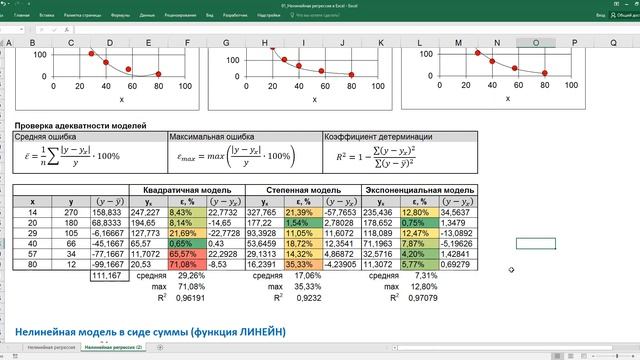The width and height of the screenshot is (640, 360).
Task: Open the Разметка страницы ribbon tab
Action: [x=82, y=15]
